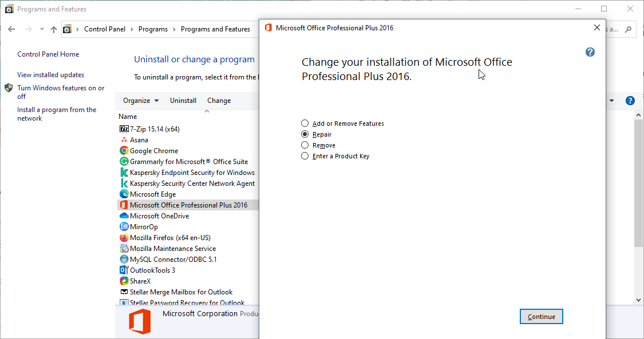644x339 pixels.
Task: Click the Asana program icon in list
Action: (124, 140)
